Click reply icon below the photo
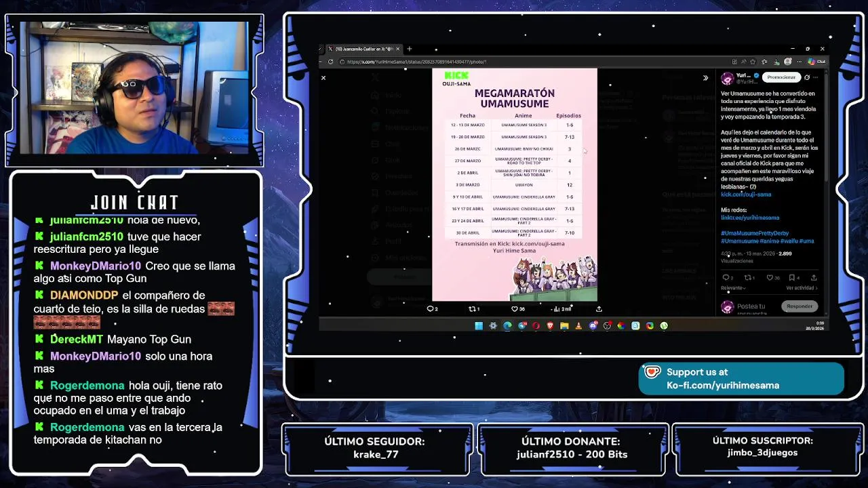The width and height of the screenshot is (868, 488). pos(431,309)
